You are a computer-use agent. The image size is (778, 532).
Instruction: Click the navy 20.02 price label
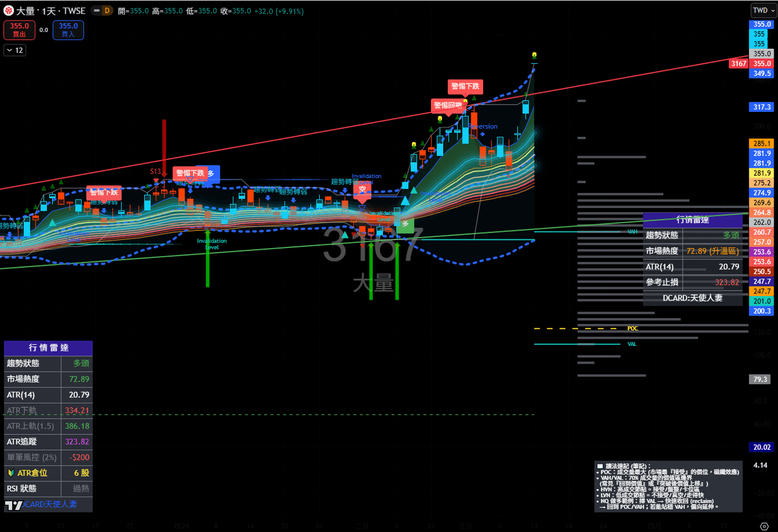(x=762, y=447)
